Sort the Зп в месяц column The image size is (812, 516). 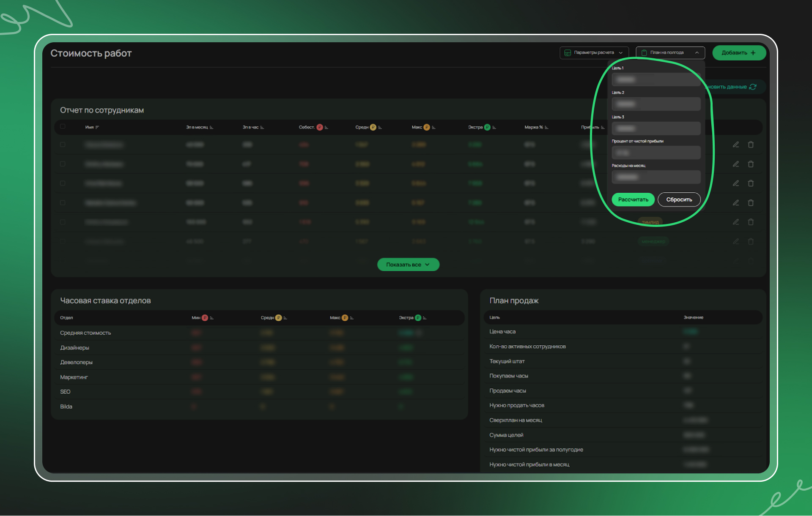(211, 127)
